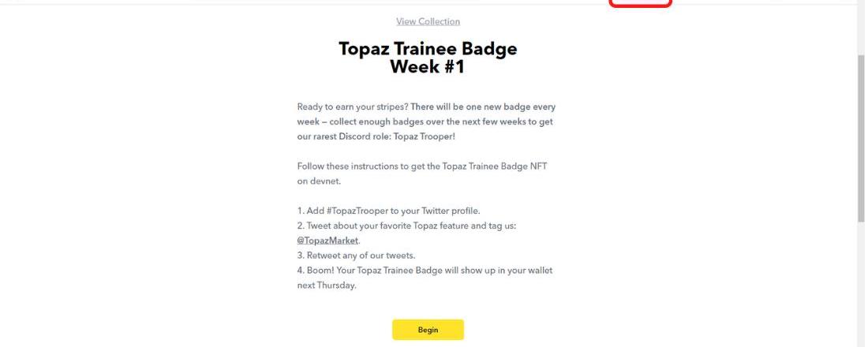Click step 3 "Retweet any of our tweets"
The height and width of the screenshot is (347, 868).
click(354, 256)
